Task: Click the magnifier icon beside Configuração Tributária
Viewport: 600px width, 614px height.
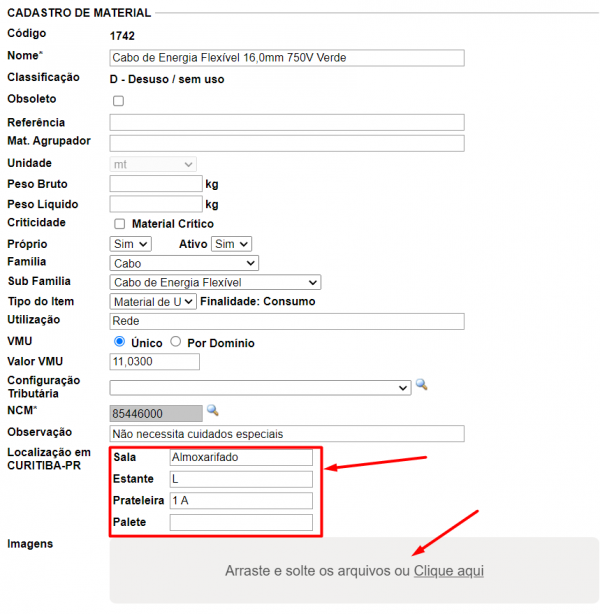Action: click(421, 385)
